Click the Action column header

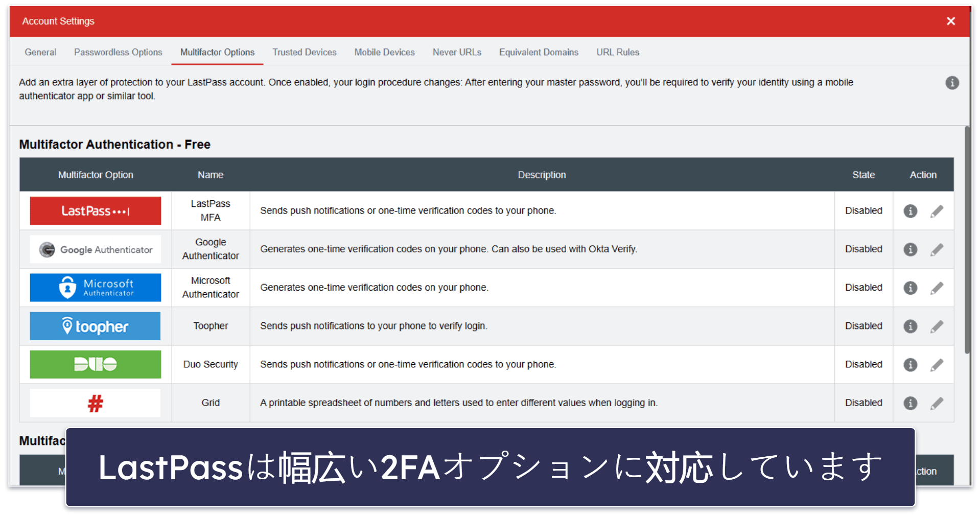[x=923, y=175]
